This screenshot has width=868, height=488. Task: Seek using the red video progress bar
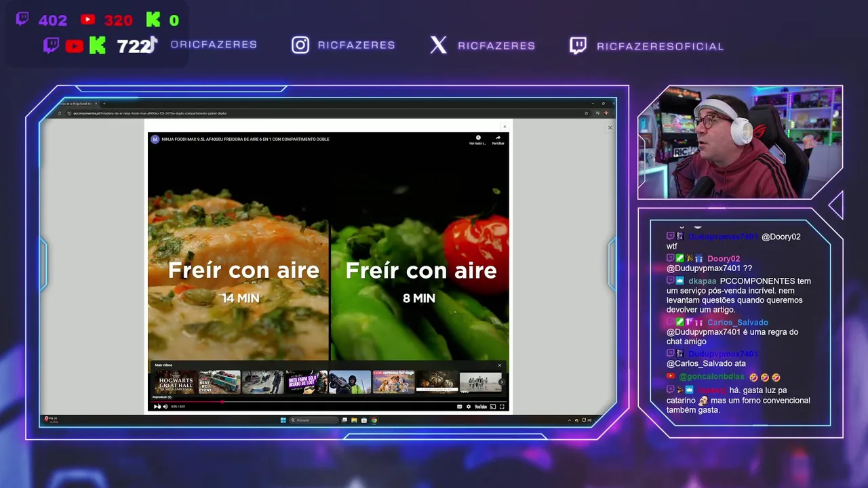point(328,401)
